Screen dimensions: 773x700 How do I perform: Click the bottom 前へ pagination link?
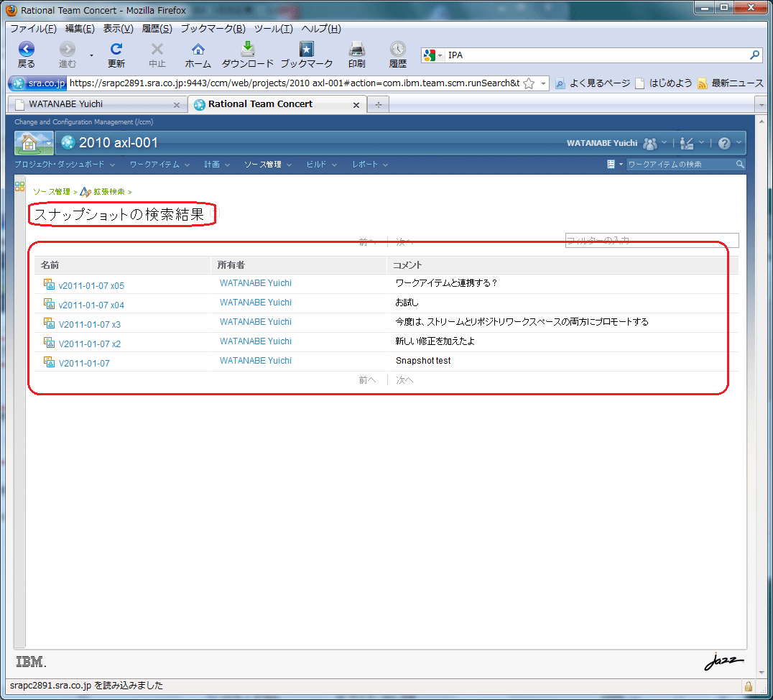pyautogui.click(x=367, y=380)
